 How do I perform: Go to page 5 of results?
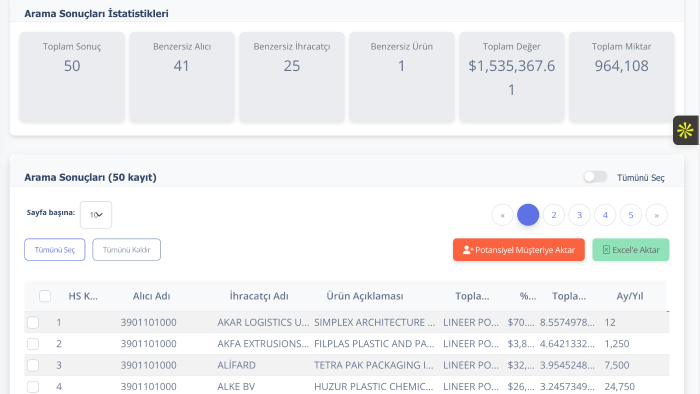pyautogui.click(x=631, y=215)
